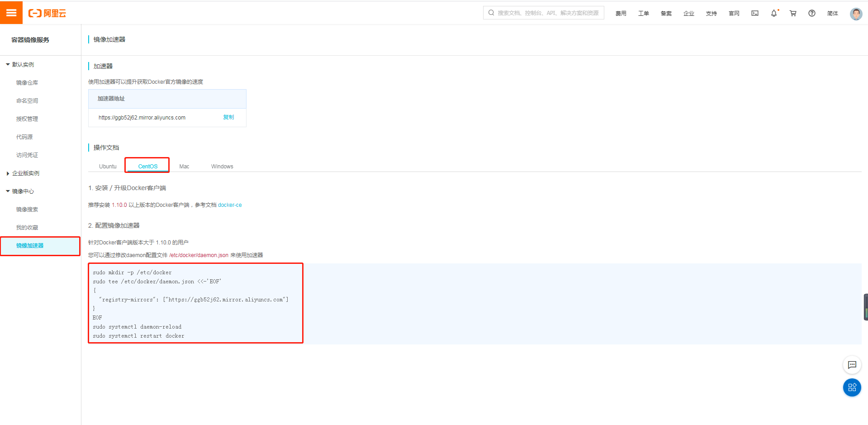The width and height of the screenshot is (868, 425).
Task: Click the Alibaba Cloud logo
Action: coord(47,13)
